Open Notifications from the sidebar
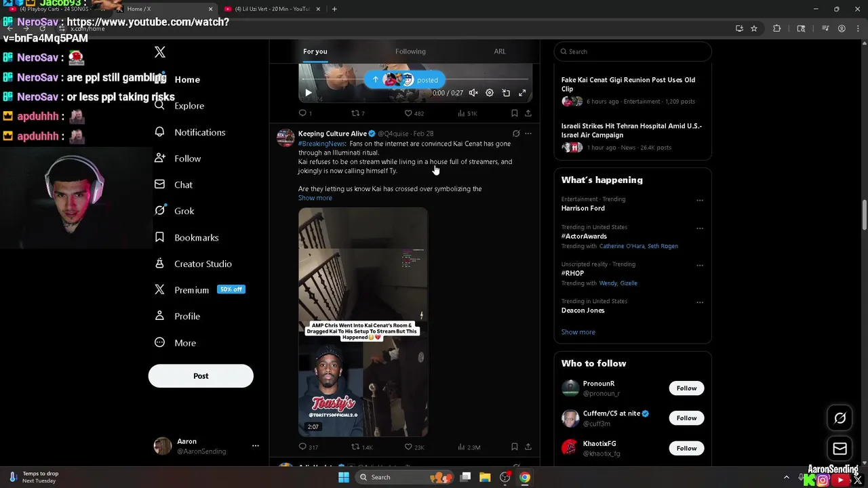868x488 pixels. pos(190,132)
